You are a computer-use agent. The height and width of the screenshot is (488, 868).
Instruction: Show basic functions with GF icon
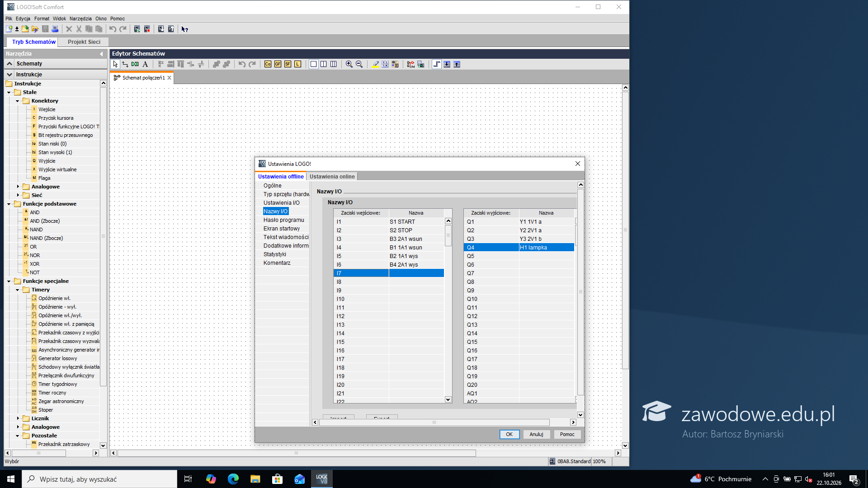[278, 64]
